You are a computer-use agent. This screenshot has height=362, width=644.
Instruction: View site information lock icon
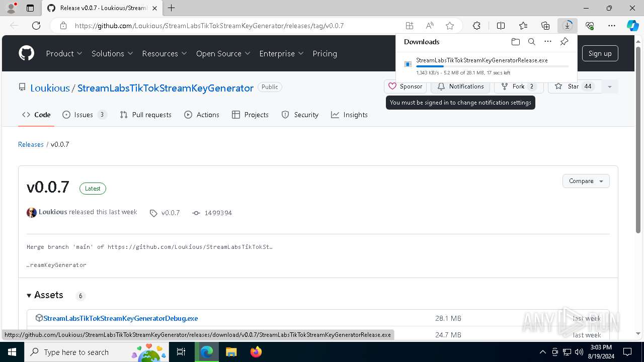(x=63, y=26)
